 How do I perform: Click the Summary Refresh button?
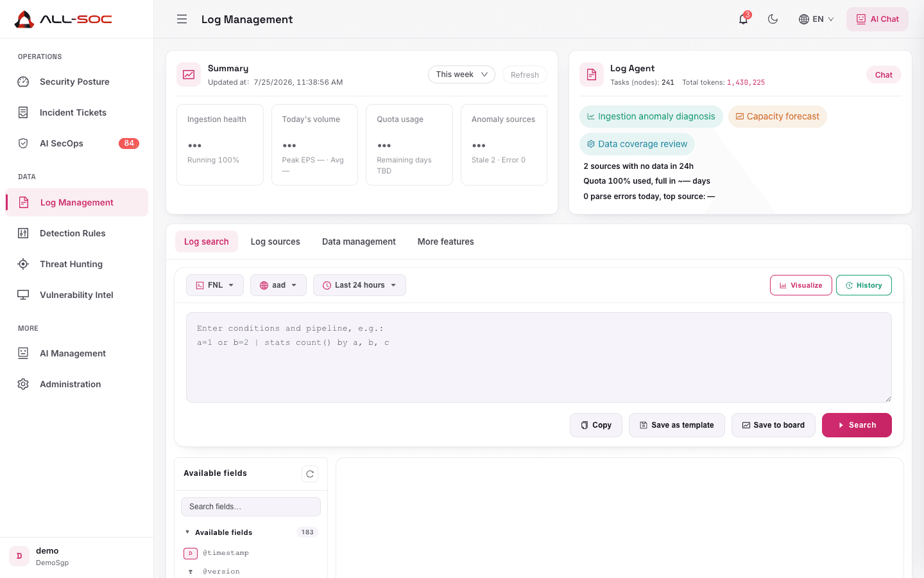click(x=524, y=74)
